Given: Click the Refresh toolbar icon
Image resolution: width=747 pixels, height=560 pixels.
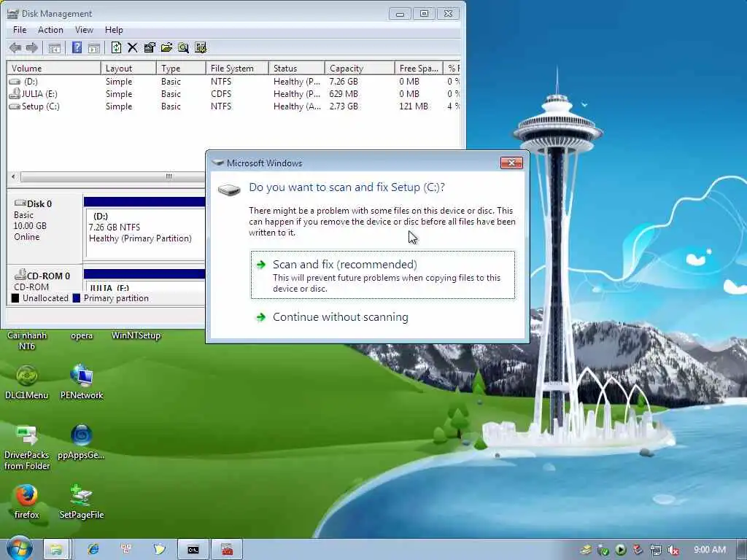Looking at the screenshot, I should pos(116,47).
